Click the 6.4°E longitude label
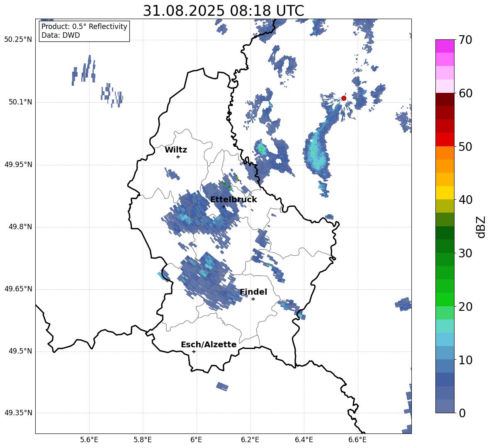 pos(304,440)
